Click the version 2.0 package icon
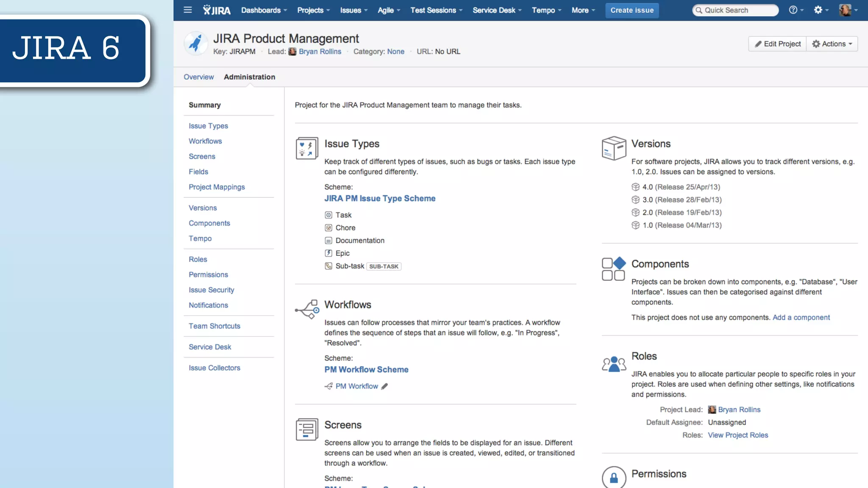868x488 pixels. pos(635,212)
